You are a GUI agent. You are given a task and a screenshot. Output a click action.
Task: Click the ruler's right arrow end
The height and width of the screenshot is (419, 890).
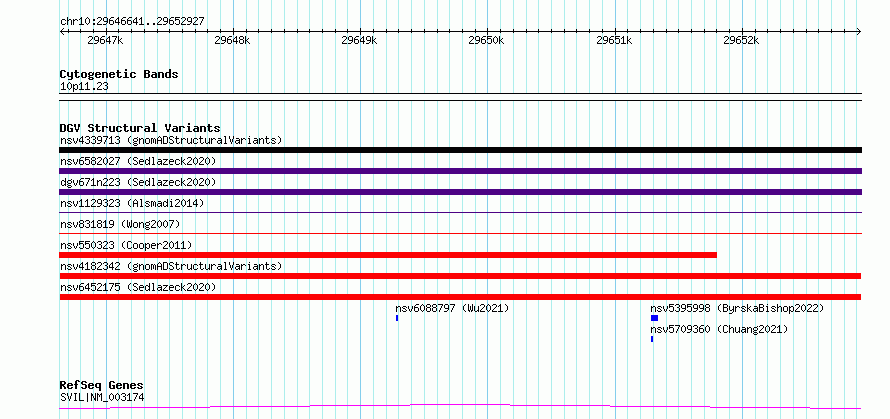(859, 32)
